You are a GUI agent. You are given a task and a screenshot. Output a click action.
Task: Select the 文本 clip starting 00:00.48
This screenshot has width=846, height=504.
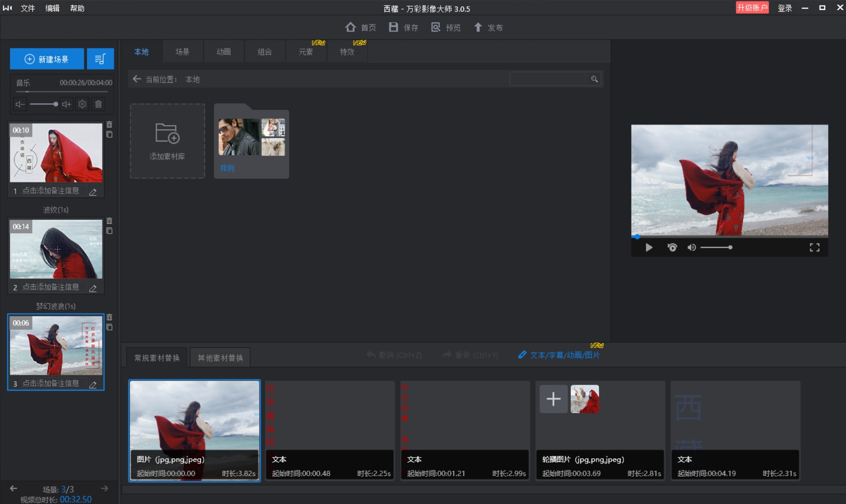point(330,430)
